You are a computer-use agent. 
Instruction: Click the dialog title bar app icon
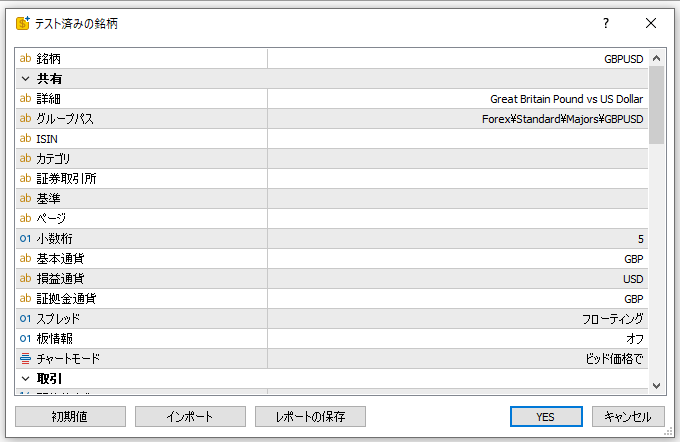tap(22, 23)
